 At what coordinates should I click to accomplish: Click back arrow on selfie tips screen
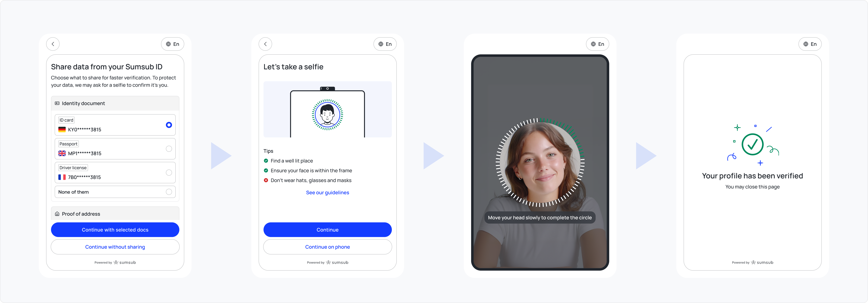(265, 44)
